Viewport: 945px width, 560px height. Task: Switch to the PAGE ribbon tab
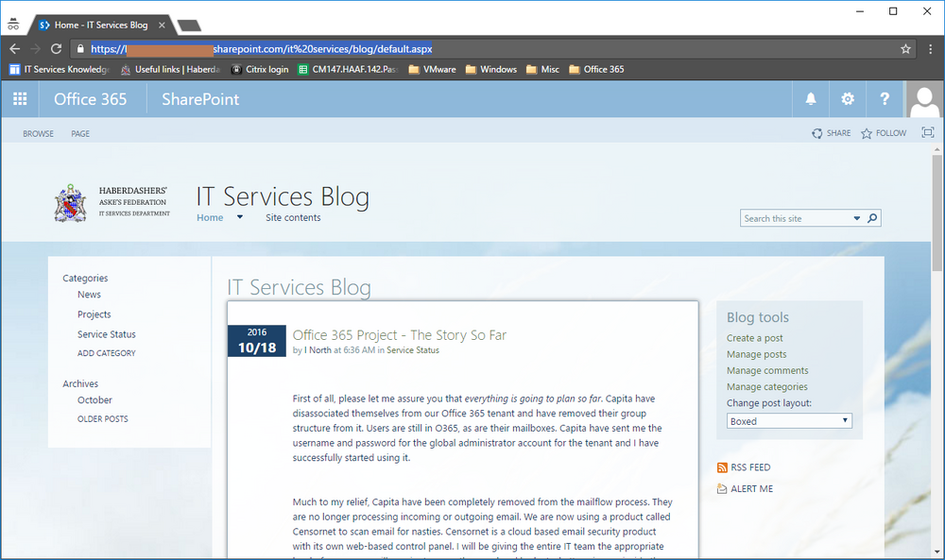click(80, 134)
